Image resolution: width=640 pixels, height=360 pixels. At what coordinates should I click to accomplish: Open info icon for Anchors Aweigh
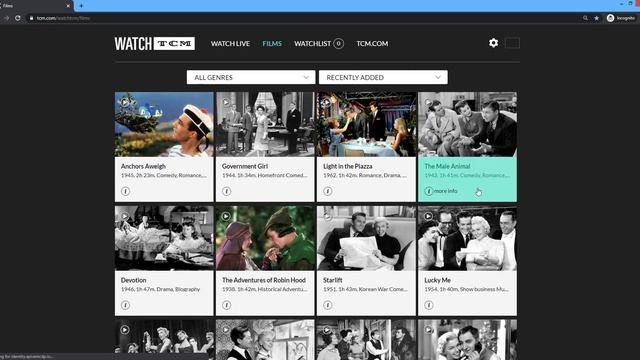coord(125,191)
